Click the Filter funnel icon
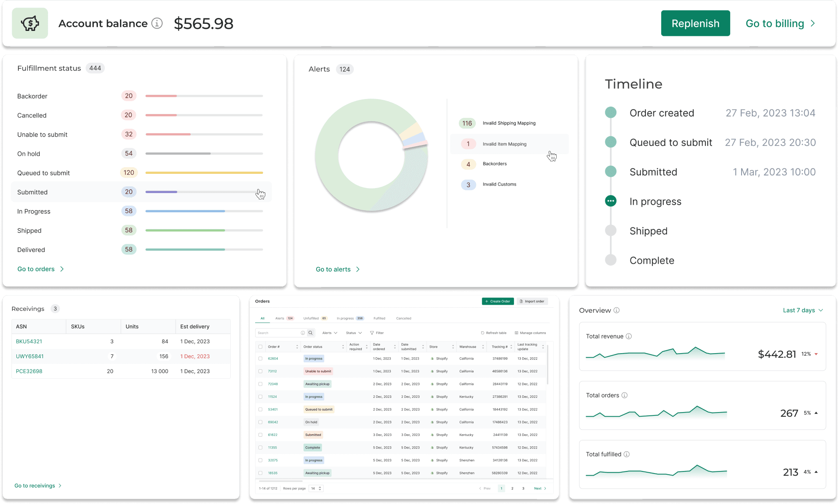Image resolution: width=839 pixels, height=504 pixels. click(372, 333)
